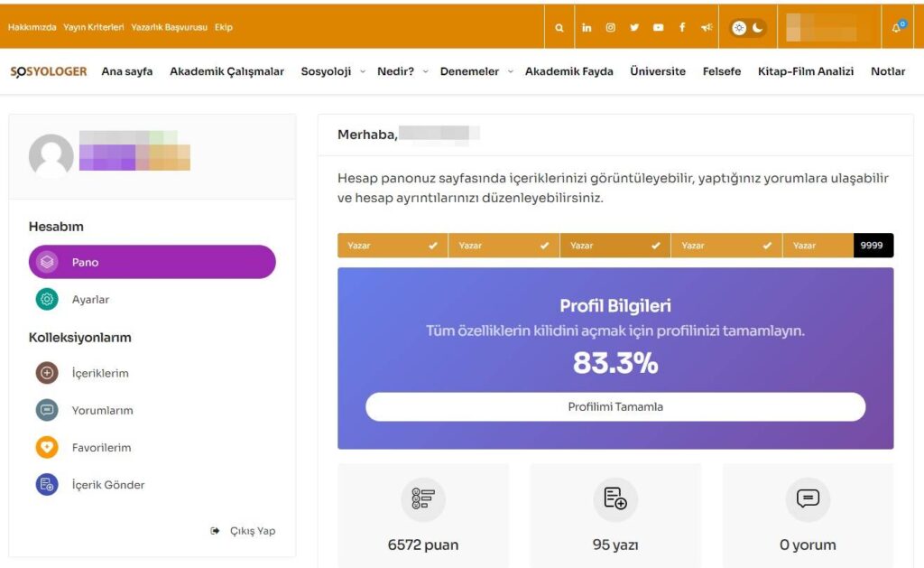
Task: Open the Twitter icon link
Action: (x=634, y=27)
